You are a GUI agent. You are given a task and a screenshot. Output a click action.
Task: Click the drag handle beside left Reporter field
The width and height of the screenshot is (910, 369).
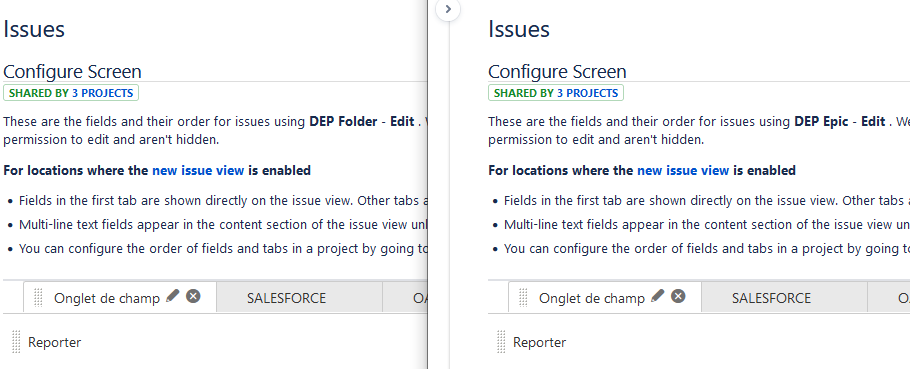pyautogui.click(x=16, y=342)
